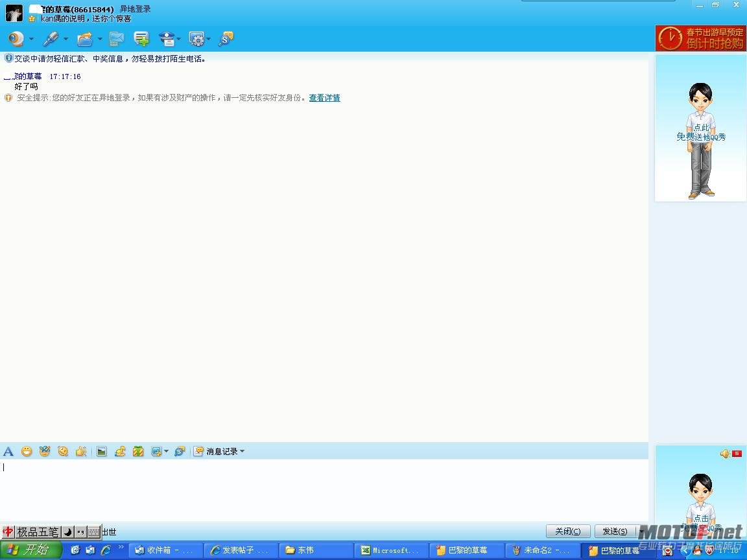747x560 pixels.
Task: Switch to the 东伟 folder taskbar window
Action: (316, 550)
